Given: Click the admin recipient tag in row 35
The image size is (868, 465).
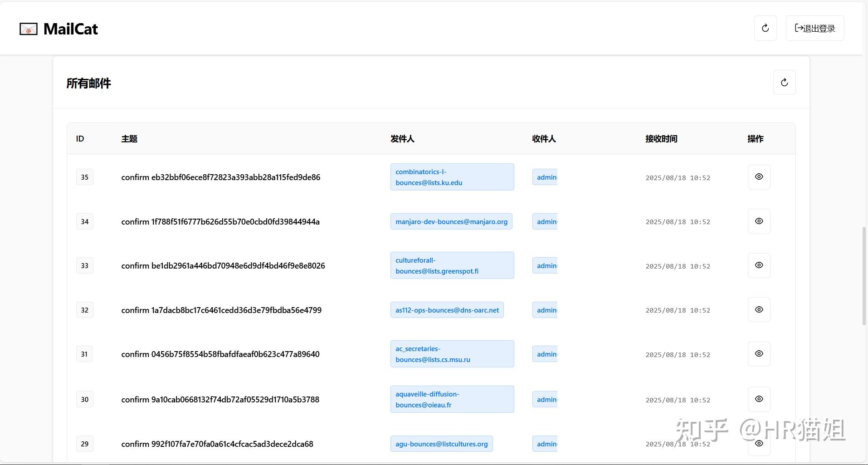Looking at the screenshot, I should pyautogui.click(x=545, y=177).
